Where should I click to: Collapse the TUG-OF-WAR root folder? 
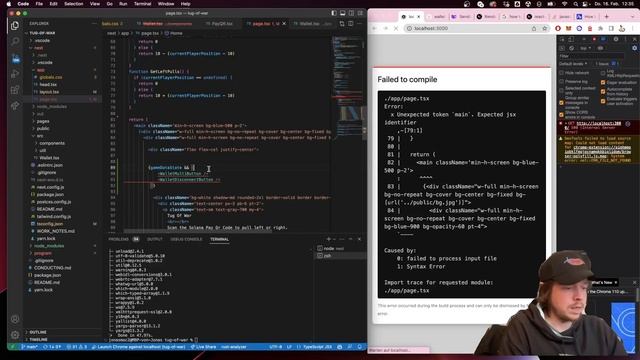pyautogui.click(x=42, y=33)
